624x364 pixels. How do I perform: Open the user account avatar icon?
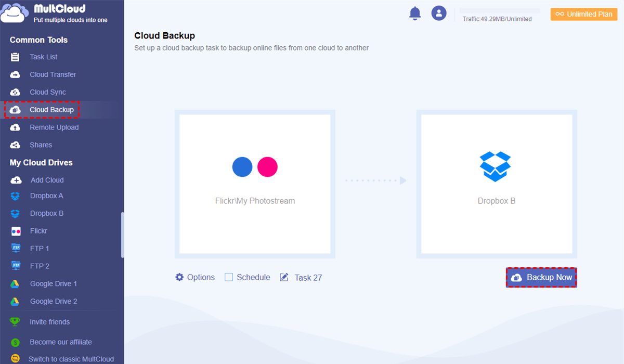(439, 14)
